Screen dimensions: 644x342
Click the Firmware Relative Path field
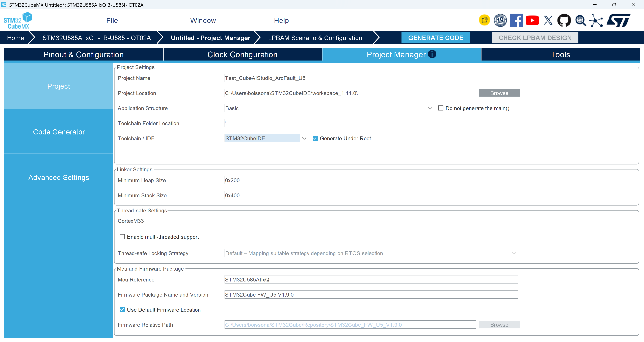coord(350,325)
